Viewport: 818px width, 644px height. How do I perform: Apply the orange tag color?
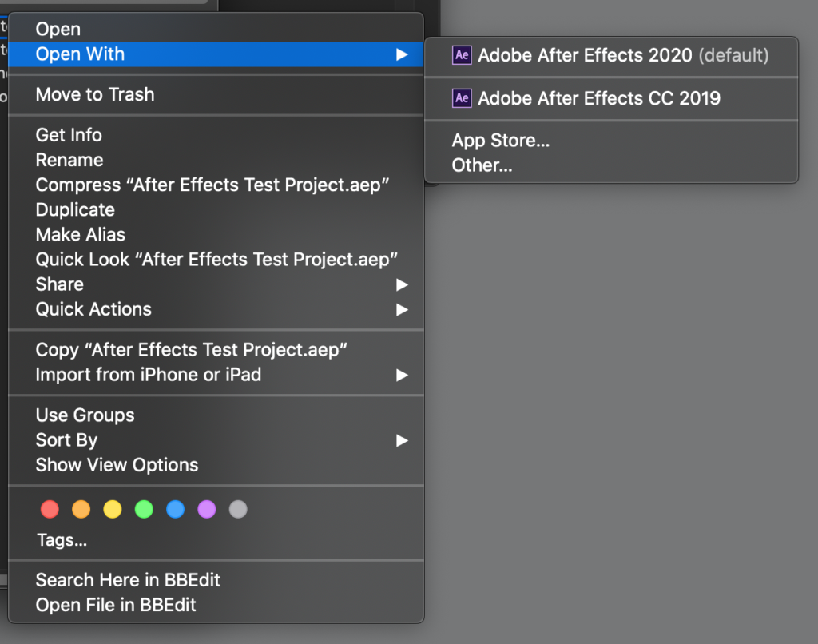tap(81, 509)
